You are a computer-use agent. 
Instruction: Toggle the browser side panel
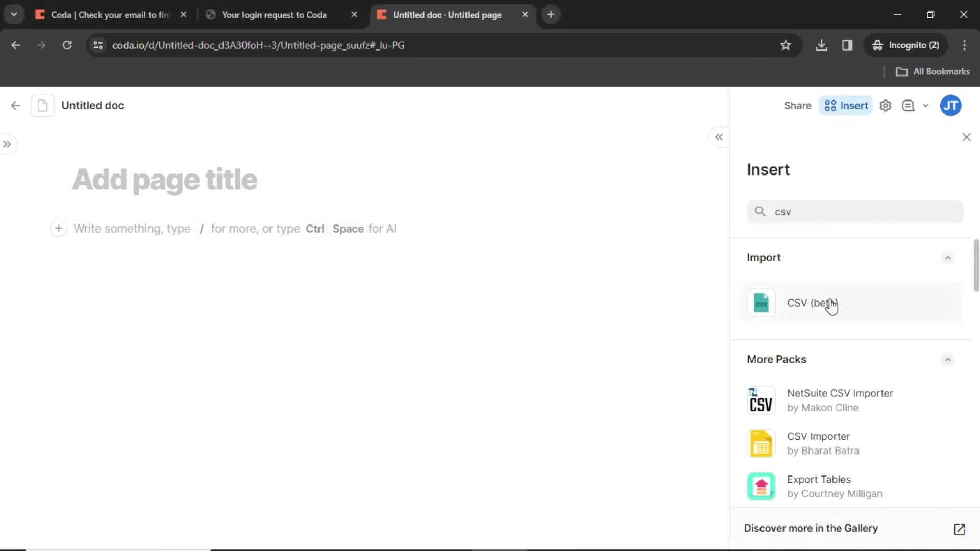click(847, 45)
